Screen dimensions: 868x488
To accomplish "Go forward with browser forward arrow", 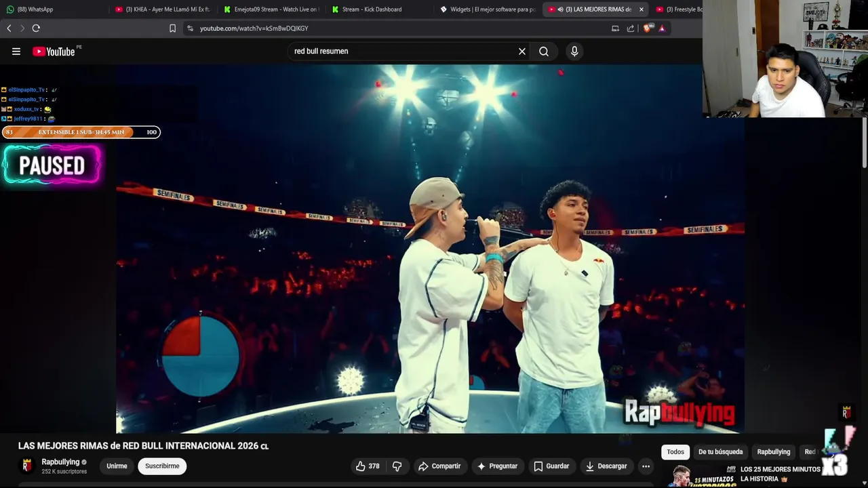I will point(22,28).
